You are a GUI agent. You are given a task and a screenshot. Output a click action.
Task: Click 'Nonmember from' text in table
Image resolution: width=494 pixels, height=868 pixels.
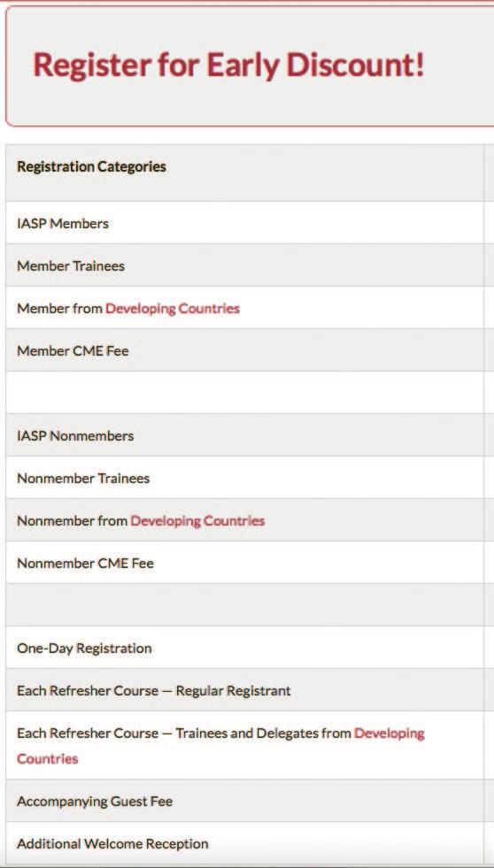(x=72, y=521)
